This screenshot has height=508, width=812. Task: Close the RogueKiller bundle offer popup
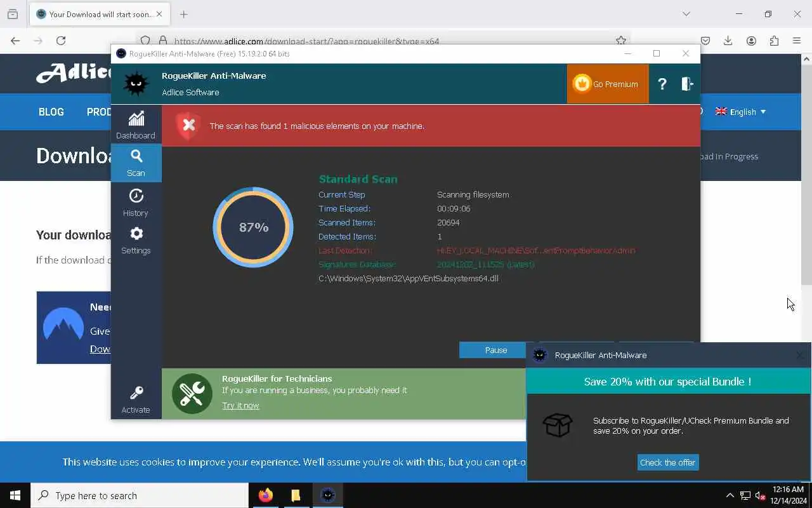pyautogui.click(x=800, y=355)
